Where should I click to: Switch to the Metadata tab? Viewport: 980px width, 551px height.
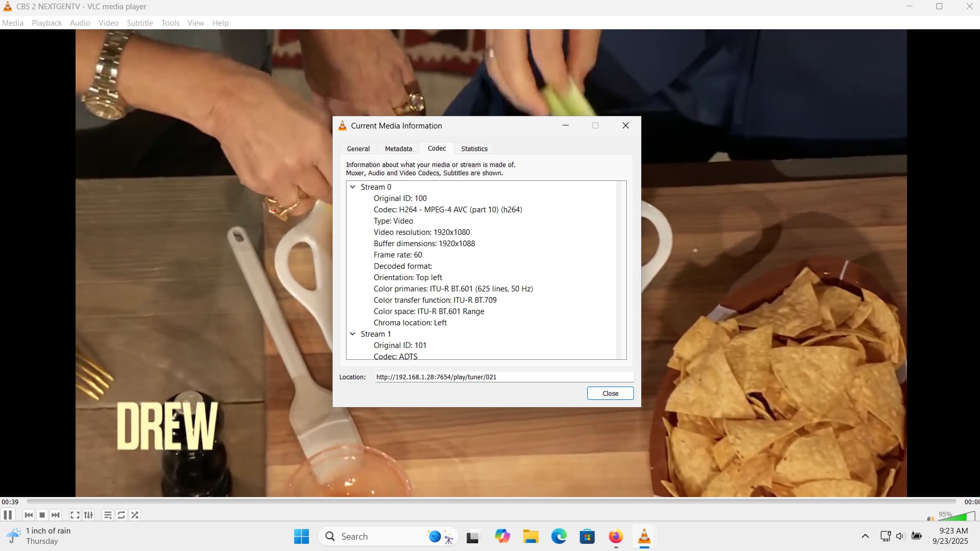(398, 149)
